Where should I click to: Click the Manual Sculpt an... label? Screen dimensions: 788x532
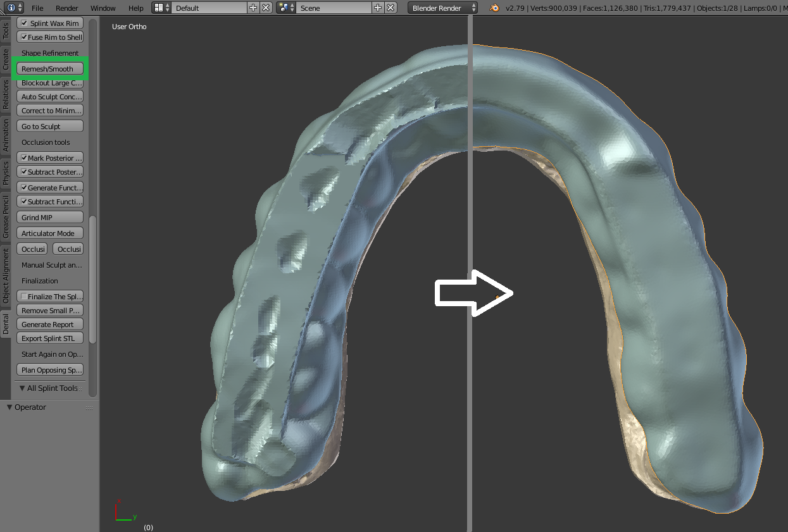51,265
